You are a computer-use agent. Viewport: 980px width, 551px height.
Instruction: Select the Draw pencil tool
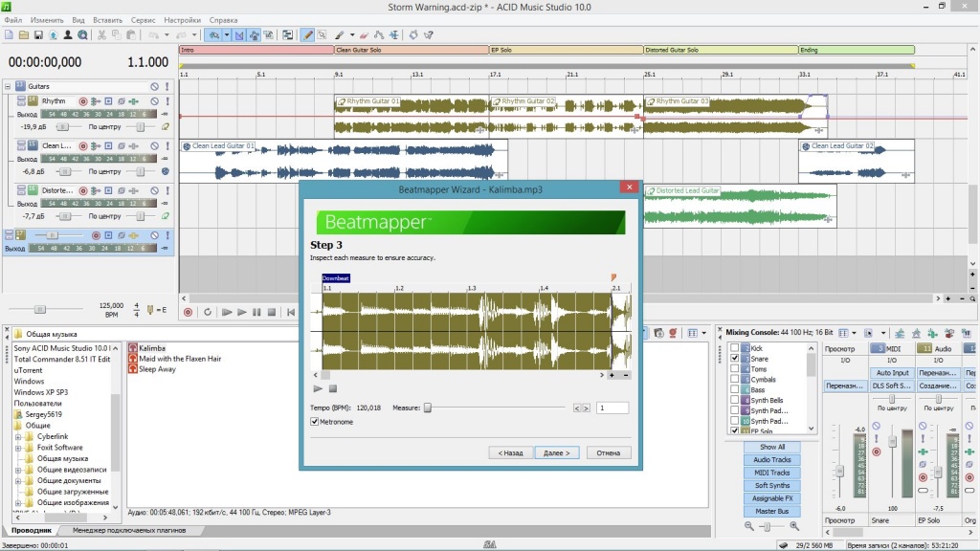coord(307,35)
